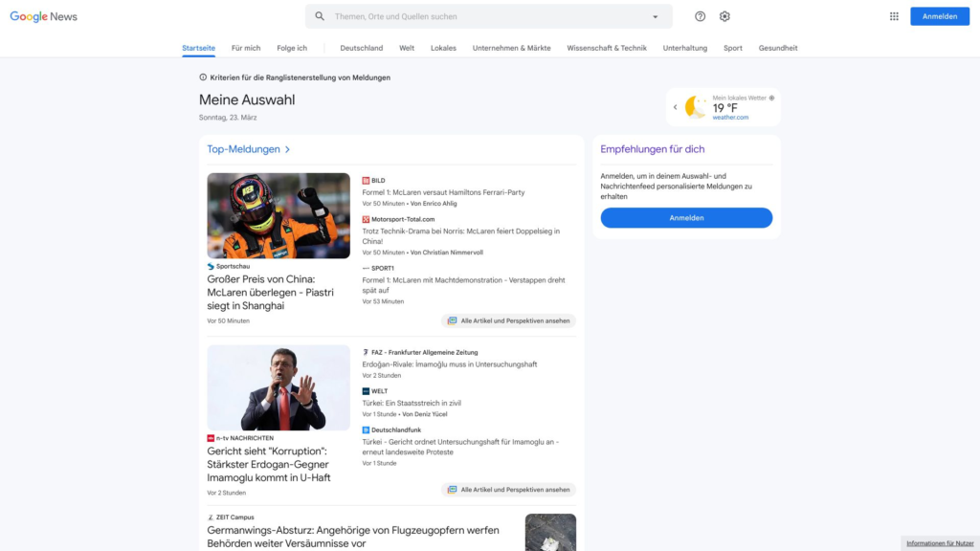Image resolution: width=980 pixels, height=551 pixels.
Task: Click the ZEIT Campus source icon
Action: pyautogui.click(x=211, y=518)
